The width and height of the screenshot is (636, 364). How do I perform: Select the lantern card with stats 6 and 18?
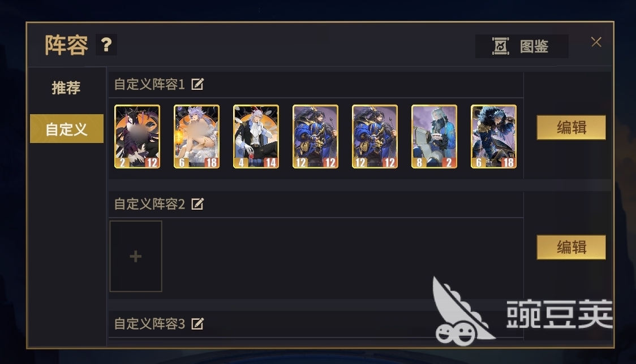pyautogui.click(x=197, y=137)
